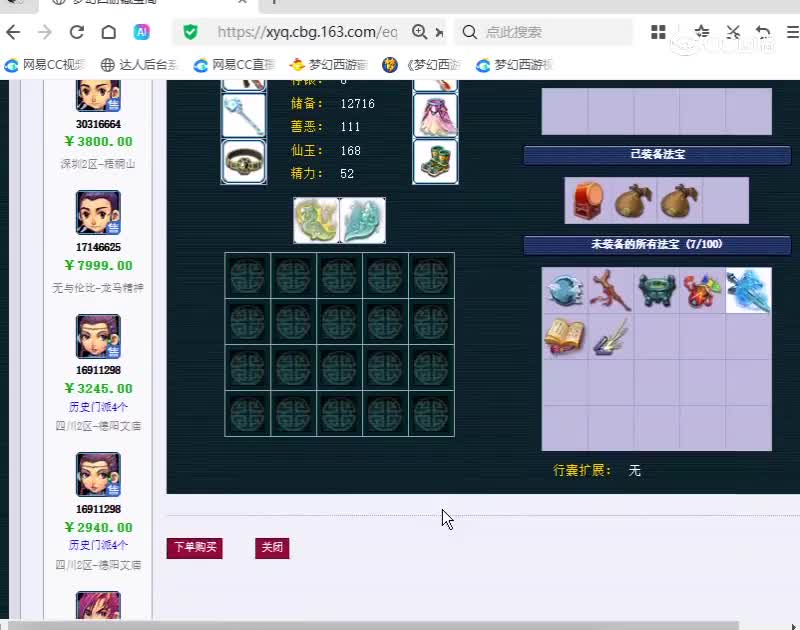
Task: Click the first empty inventory slot
Action: click(x=247, y=275)
